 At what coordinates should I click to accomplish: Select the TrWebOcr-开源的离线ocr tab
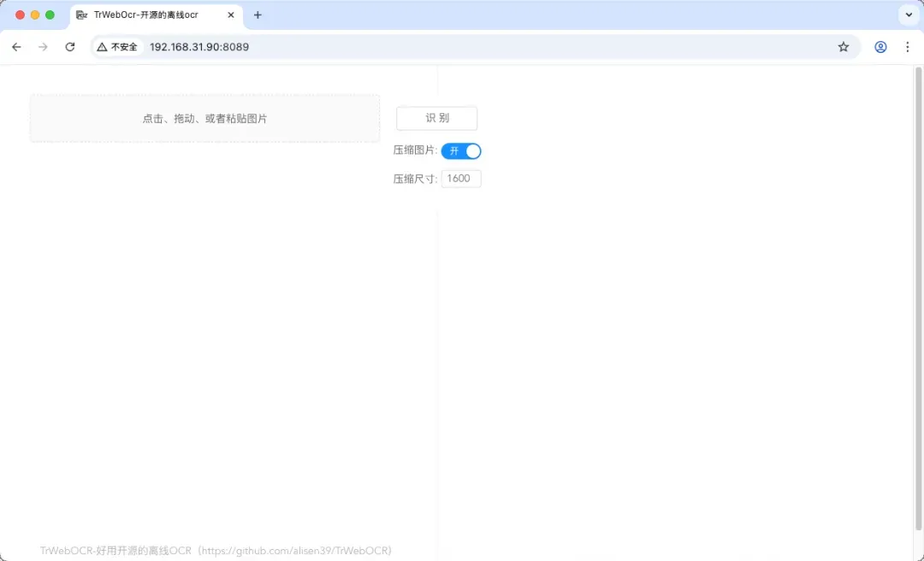145,15
